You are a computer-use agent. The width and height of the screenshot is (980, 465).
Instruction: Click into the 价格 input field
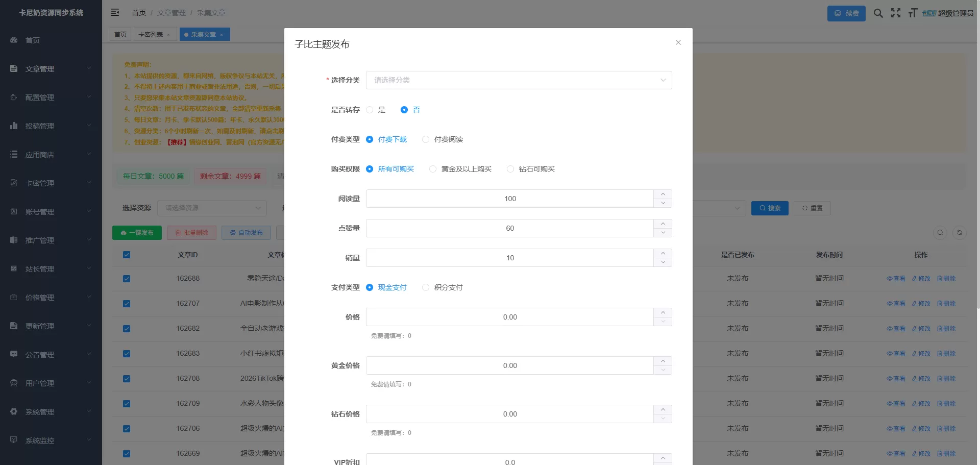point(509,317)
